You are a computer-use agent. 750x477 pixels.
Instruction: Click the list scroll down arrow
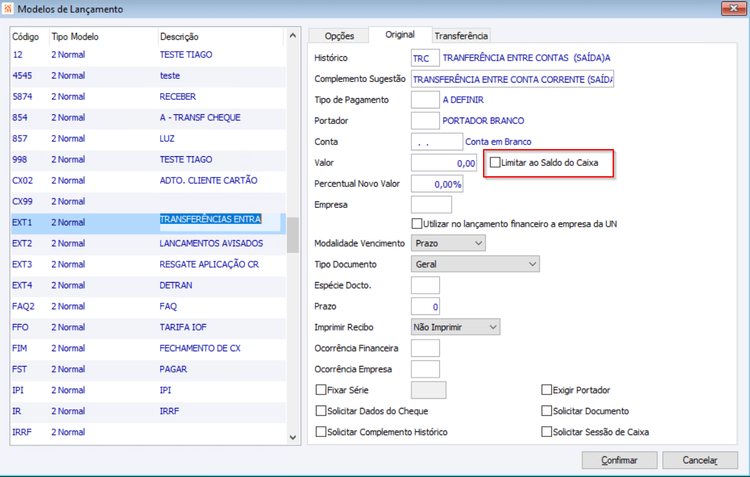(293, 437)
